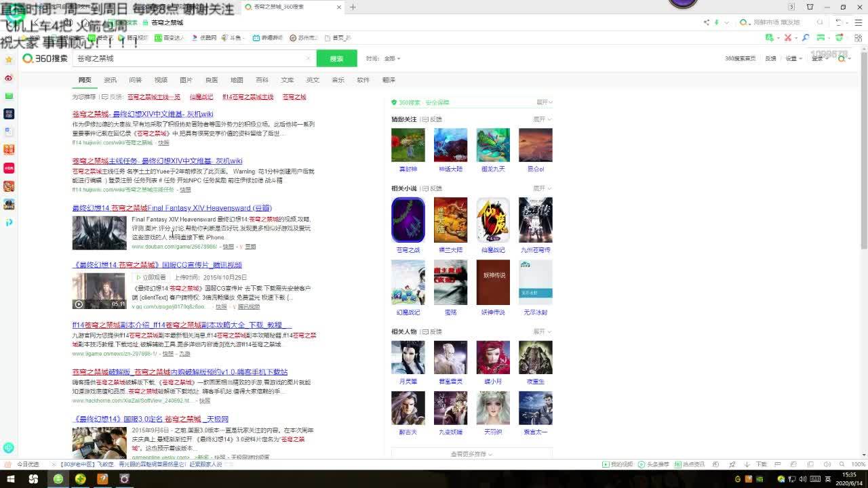Expand 查看更多推荐 at the sidebar bottom
This screenshot has height=488, width=868.
(472, 454)
